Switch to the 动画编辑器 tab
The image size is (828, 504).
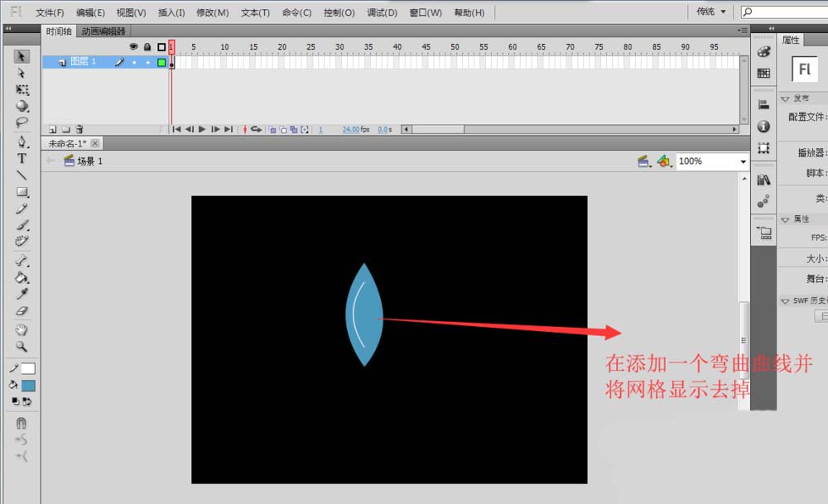click(x=103, y=31)
